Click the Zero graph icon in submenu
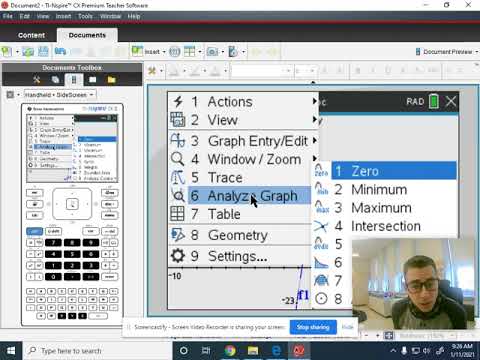This screenshot has height=360, width=480. point(321,171)
